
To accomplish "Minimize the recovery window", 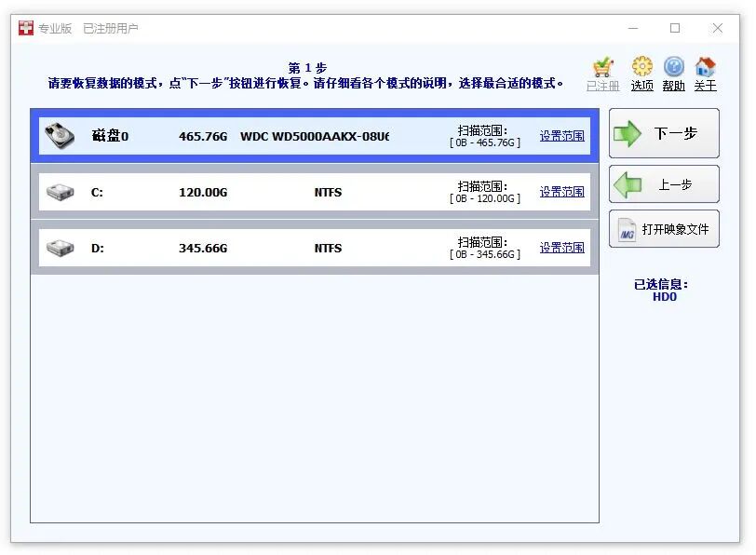I will [633, 29].
